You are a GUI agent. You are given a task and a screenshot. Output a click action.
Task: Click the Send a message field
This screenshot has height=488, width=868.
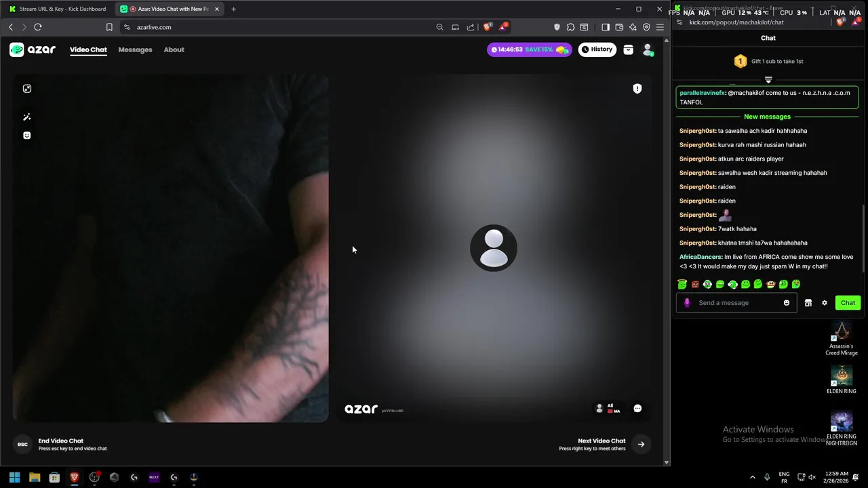point(738,303)
